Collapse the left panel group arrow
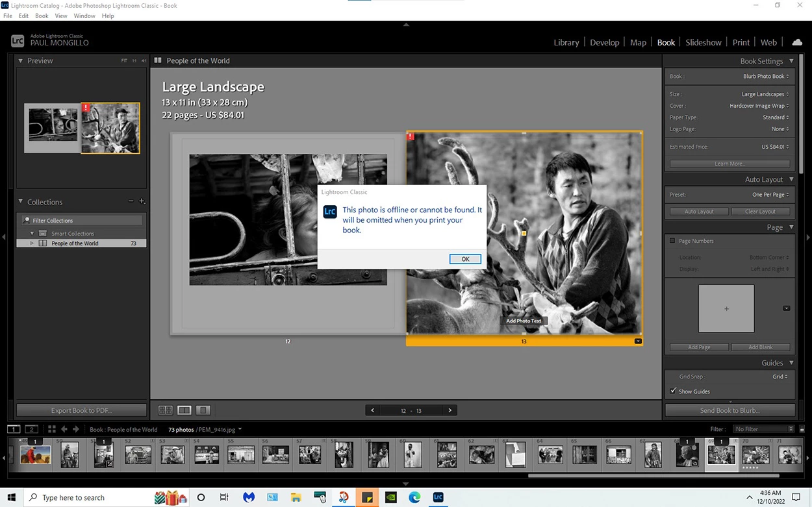Screen dimensions: 812x507 [4, 237]
